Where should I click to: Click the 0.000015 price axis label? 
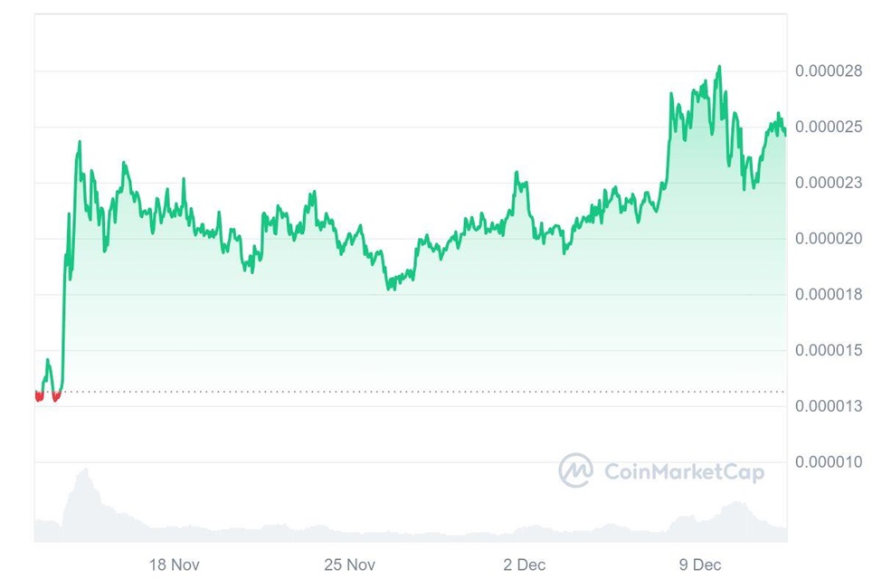(x=830, y=351)
